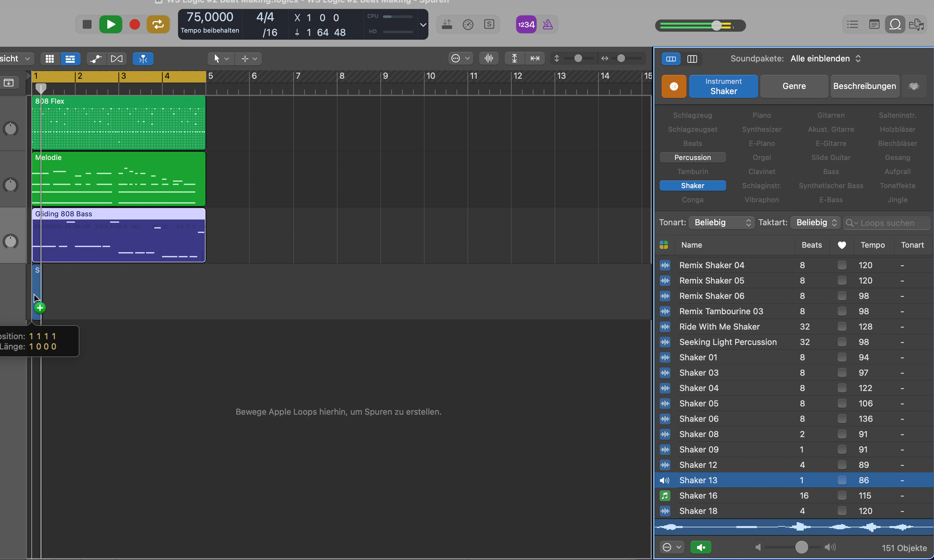Select the Shaker category button

click(x=692, y=186)
